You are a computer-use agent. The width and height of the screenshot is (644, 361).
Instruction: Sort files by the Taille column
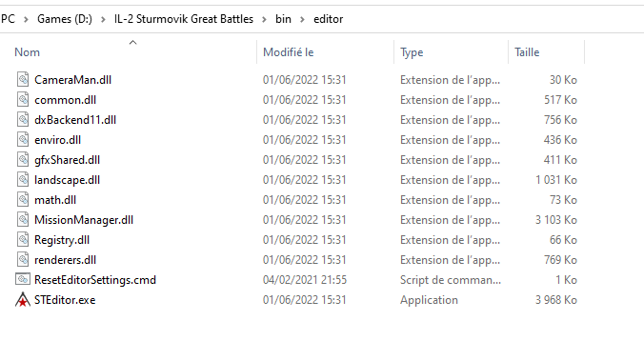[527, 52]
